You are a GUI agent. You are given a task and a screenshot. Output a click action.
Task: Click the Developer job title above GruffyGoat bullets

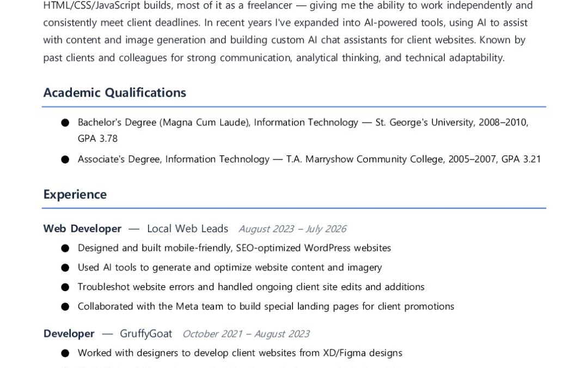[69, 334]
